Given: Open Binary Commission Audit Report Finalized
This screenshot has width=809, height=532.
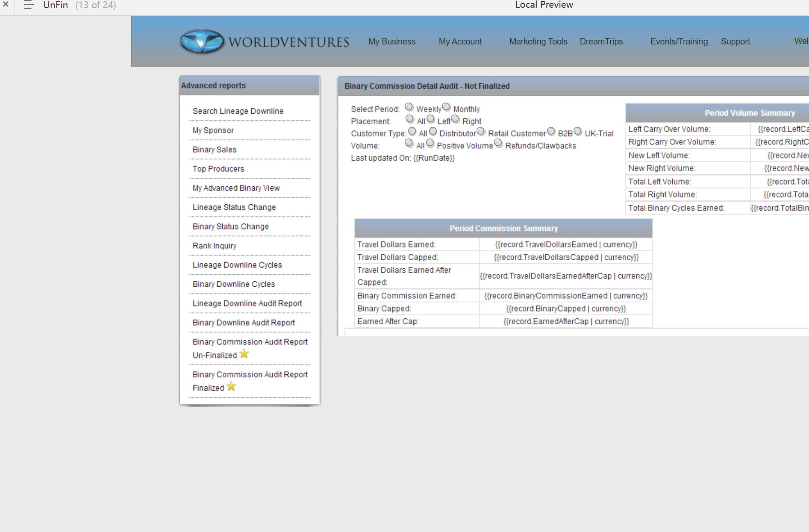Looking at the screenshot, I should (x=250, y=381).
